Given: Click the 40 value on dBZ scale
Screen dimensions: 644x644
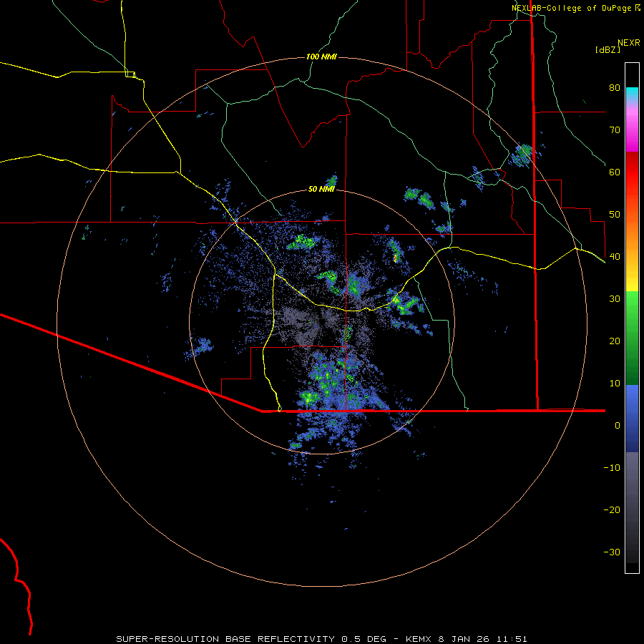Looking at the screenshot, I should tap(615, 256).
